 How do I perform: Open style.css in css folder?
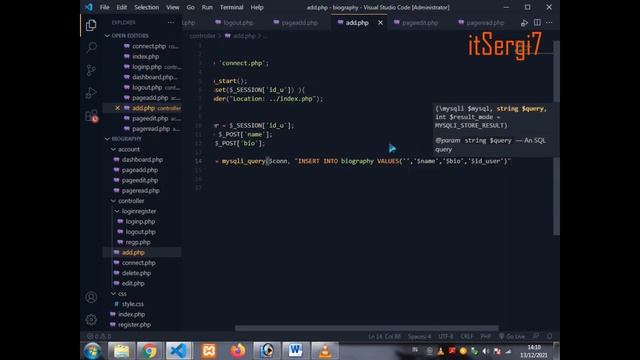point(133,304)
